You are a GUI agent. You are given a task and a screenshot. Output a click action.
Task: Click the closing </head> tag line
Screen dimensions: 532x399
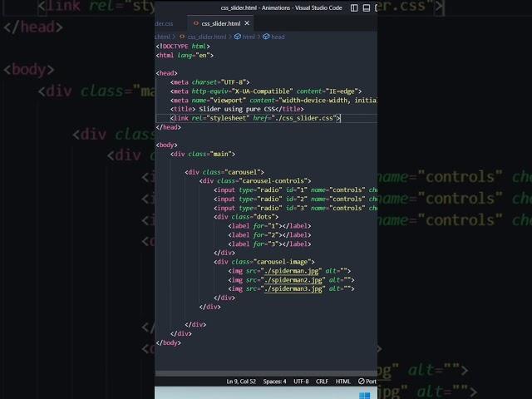tap(168, 127)
